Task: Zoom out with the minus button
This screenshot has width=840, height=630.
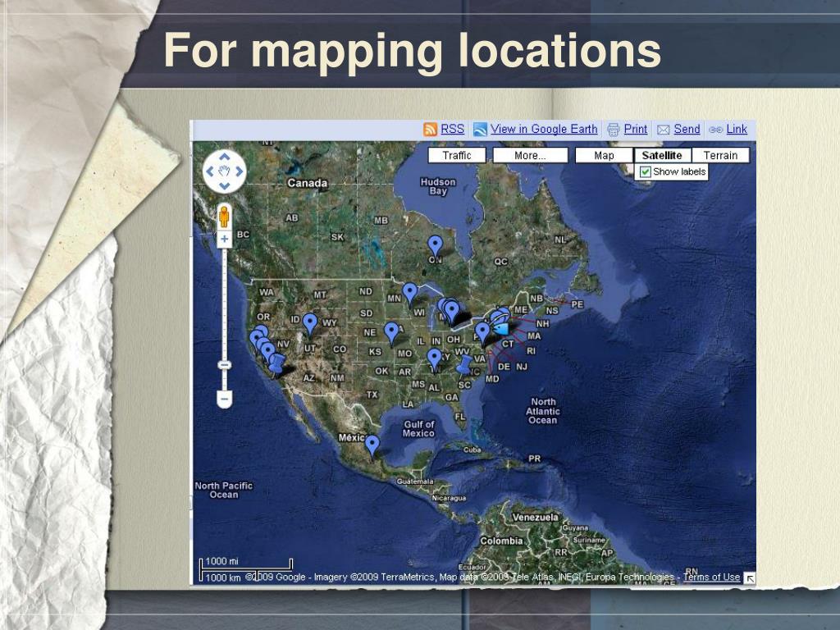Action: pos(225,399)
